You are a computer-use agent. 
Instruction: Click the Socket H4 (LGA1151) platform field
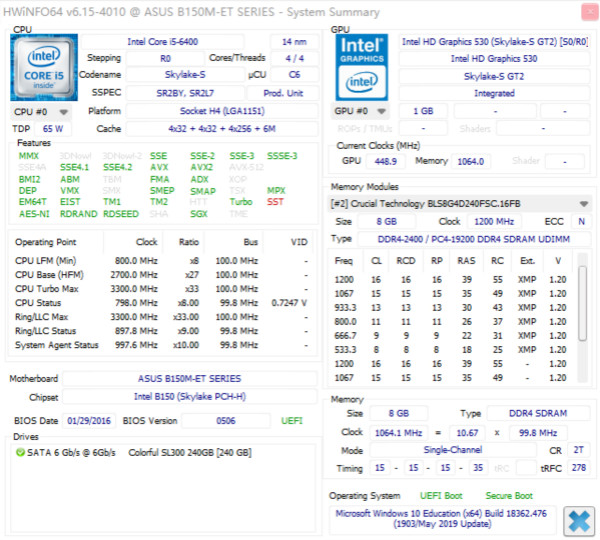[x=222, y=111]
